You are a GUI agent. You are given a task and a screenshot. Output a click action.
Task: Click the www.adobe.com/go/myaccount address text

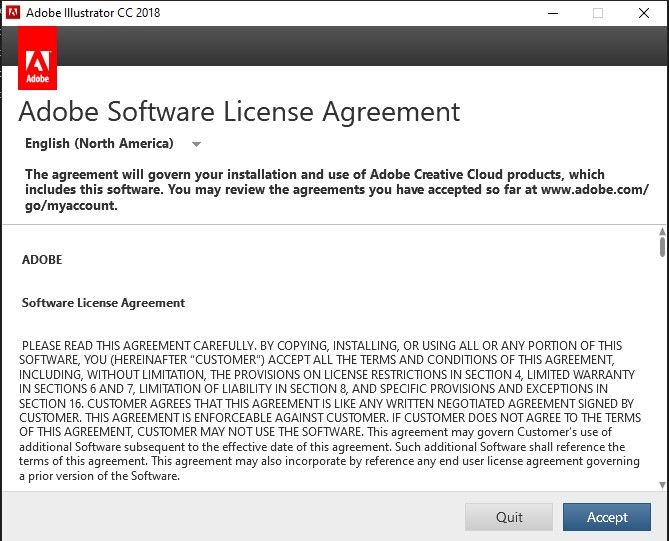(x=594, y=190)
